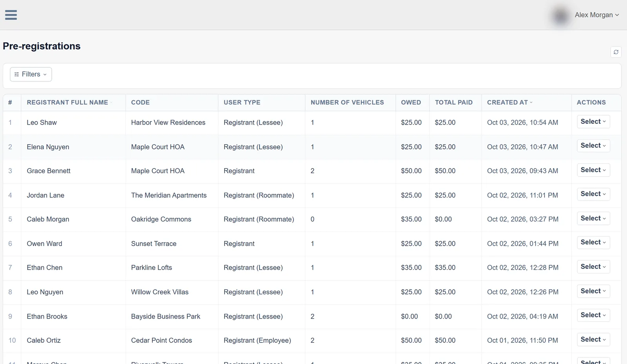
Task: Open Select actions for Ethan Chen
Action: (593, 267)
